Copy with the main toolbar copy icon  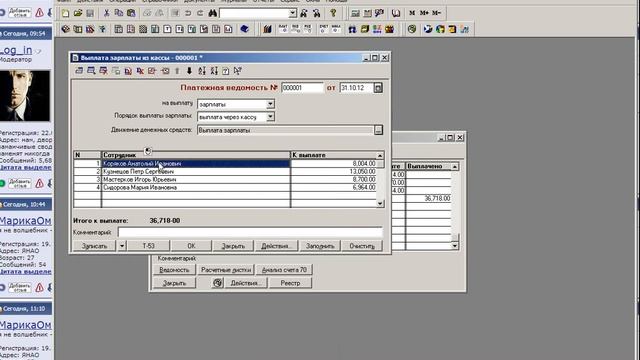pos(119,13)
